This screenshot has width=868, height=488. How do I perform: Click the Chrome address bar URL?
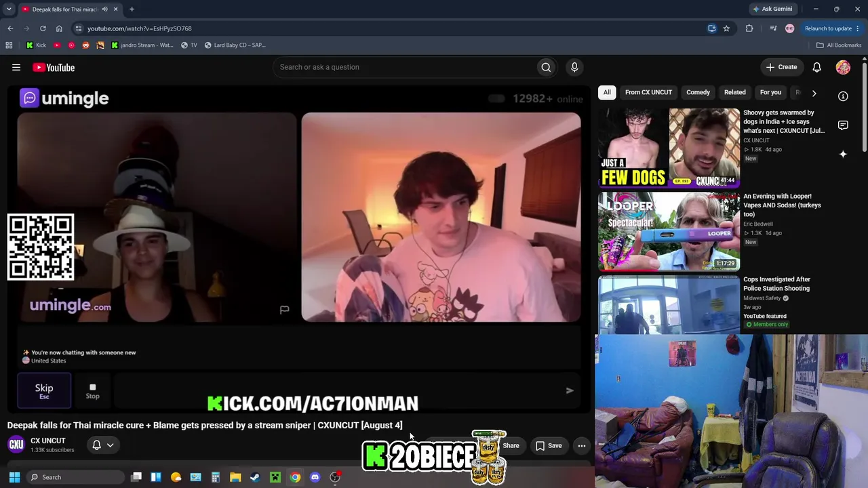click(x=140, y=28)
